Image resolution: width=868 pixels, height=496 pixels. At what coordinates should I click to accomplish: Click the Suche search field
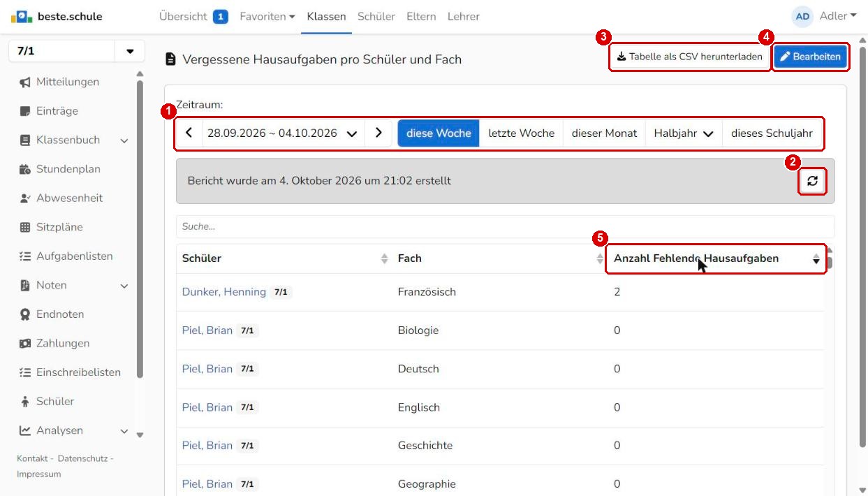click(505, 226)
